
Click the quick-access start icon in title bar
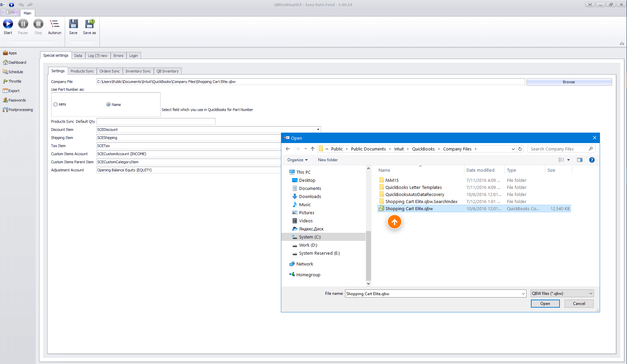11,5
